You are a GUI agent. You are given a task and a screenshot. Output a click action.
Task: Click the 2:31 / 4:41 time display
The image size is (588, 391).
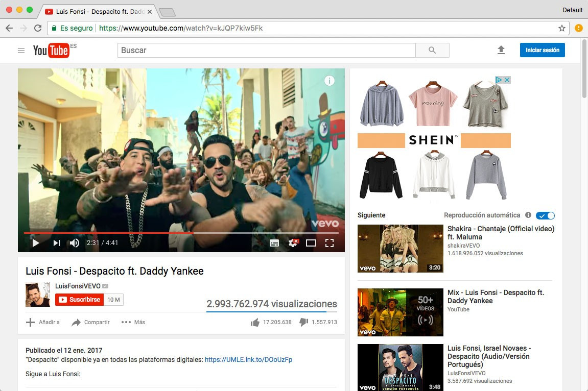click(x=102, y=242)
